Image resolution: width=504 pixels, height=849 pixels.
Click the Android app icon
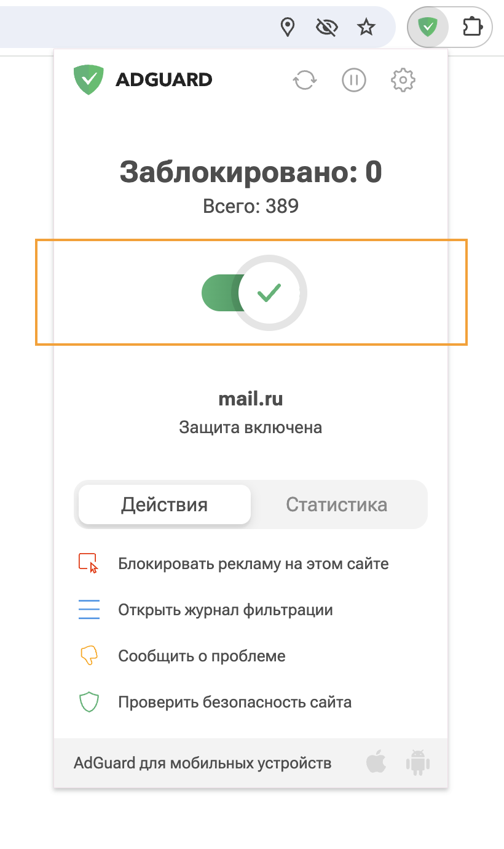click(418, 763)
